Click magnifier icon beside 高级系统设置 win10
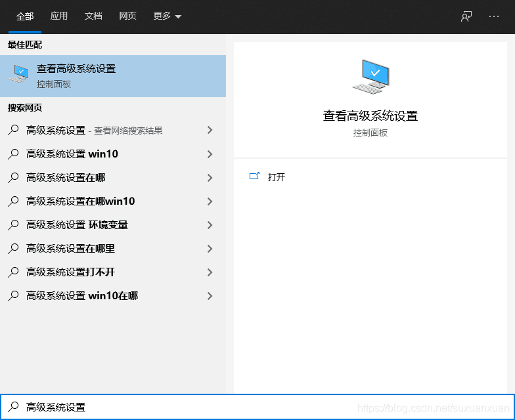The image size is (515, 420). tap(13, 154)
